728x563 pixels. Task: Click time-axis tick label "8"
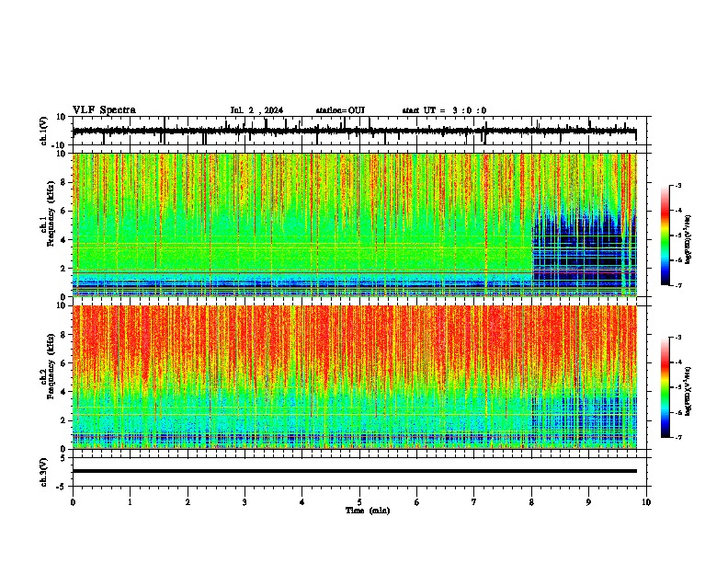click(x=531, y=502)
